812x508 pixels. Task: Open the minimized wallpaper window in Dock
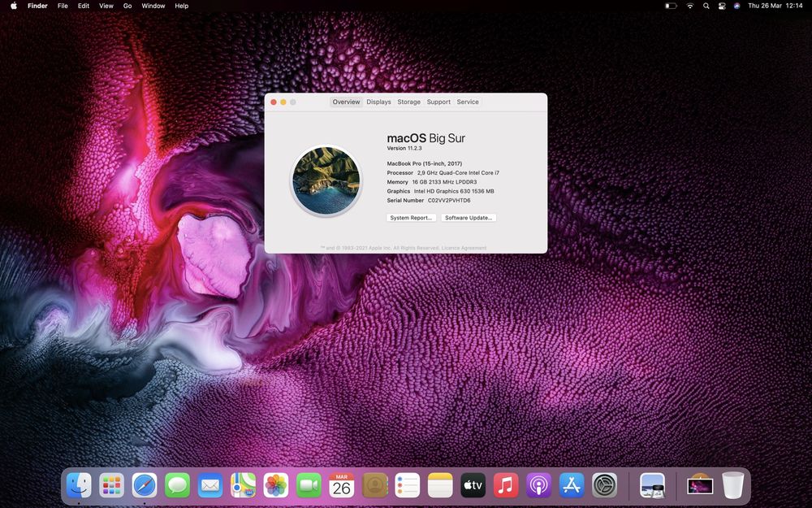tap(700, 486)
